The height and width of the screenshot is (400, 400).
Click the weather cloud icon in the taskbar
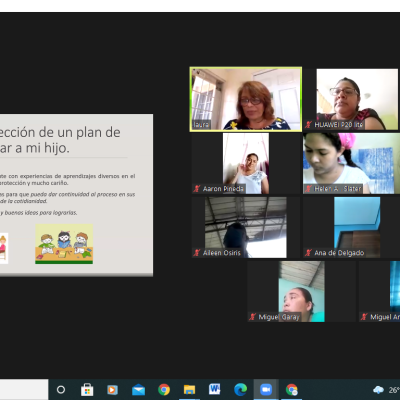(378, 389)
